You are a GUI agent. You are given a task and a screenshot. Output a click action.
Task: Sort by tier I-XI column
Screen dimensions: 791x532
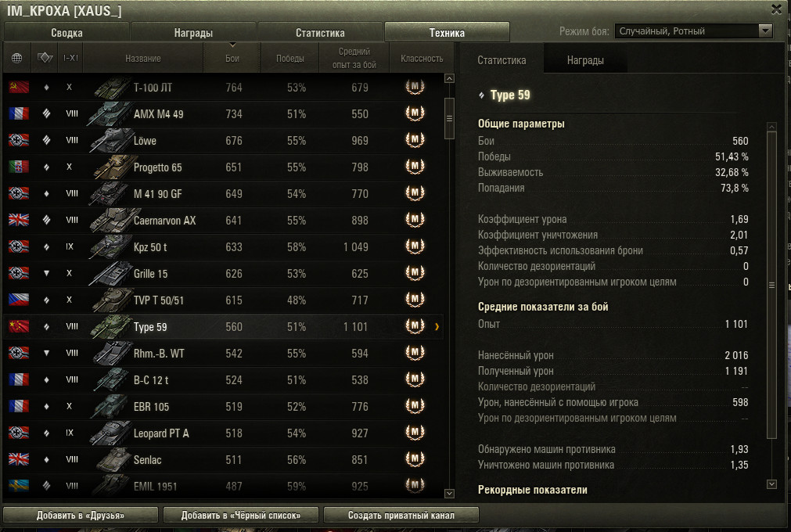click(x=70, y=58)
